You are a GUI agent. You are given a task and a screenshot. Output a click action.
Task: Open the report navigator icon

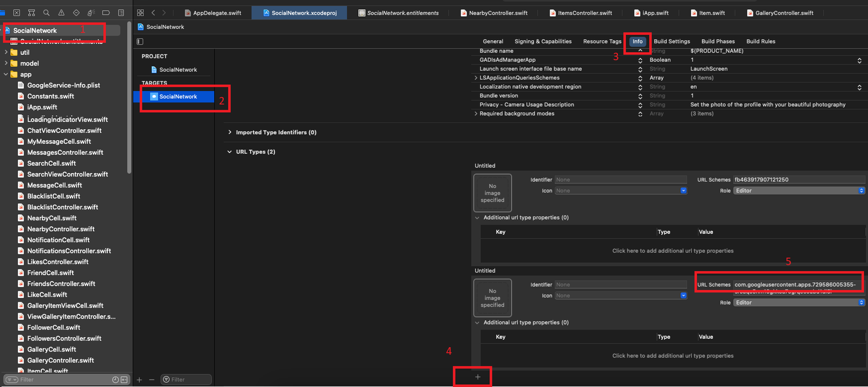coord(121,12)
